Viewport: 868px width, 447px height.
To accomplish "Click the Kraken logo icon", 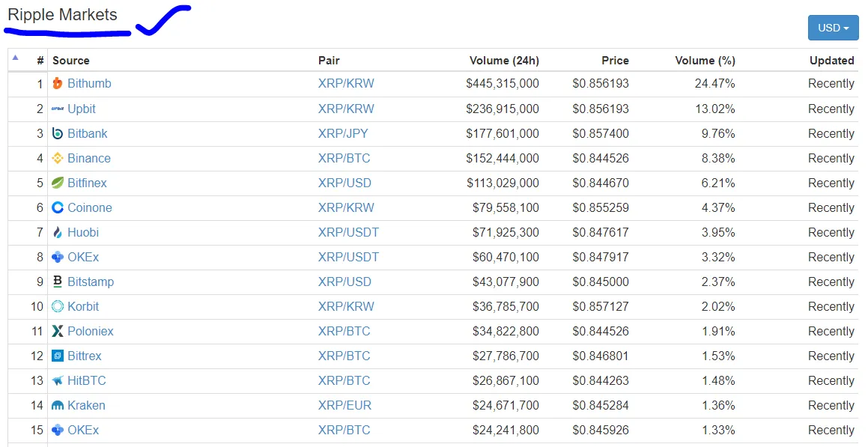I will pyautogui.click(x=58, y=406).
